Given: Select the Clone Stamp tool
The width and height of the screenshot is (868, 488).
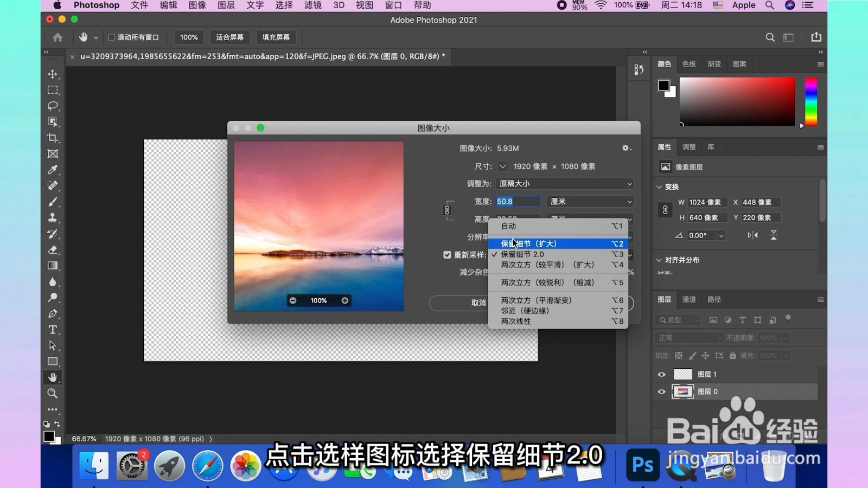Looking at the screenshot, I should point(53,217).
